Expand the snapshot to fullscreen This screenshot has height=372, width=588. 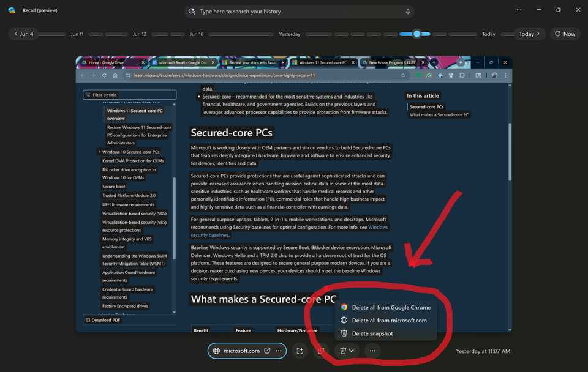click(300, 351)
